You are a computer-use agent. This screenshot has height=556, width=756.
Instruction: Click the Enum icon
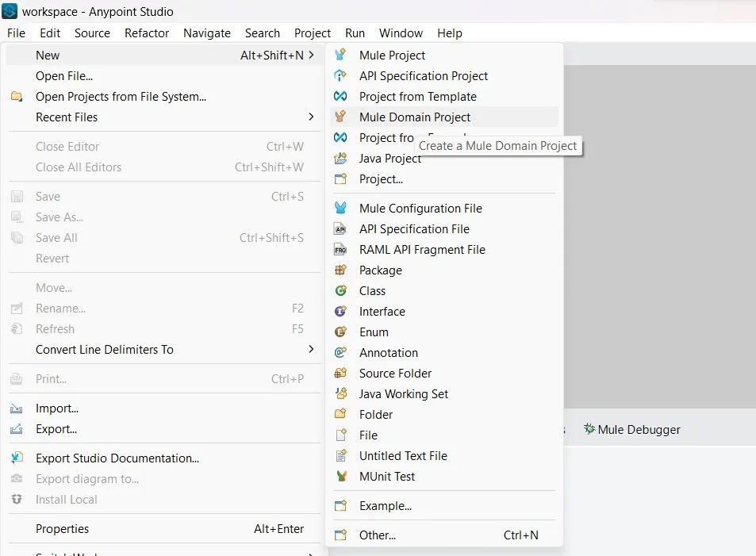click(x=340, y=332)
